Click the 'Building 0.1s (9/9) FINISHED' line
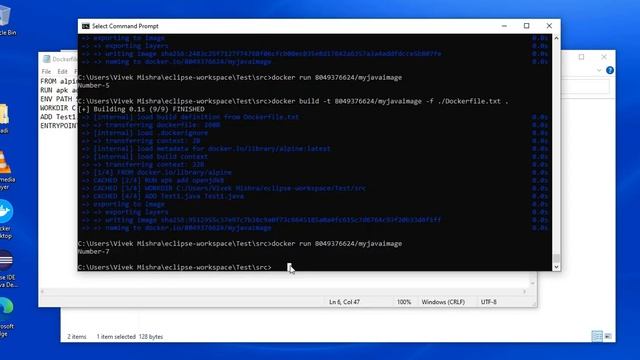 click(x=141, y=109)
